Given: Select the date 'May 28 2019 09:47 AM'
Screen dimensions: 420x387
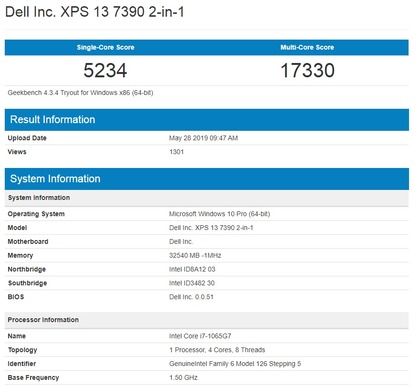Looking at the screenshot, I should pyautogui.click(x=203, y=138).
